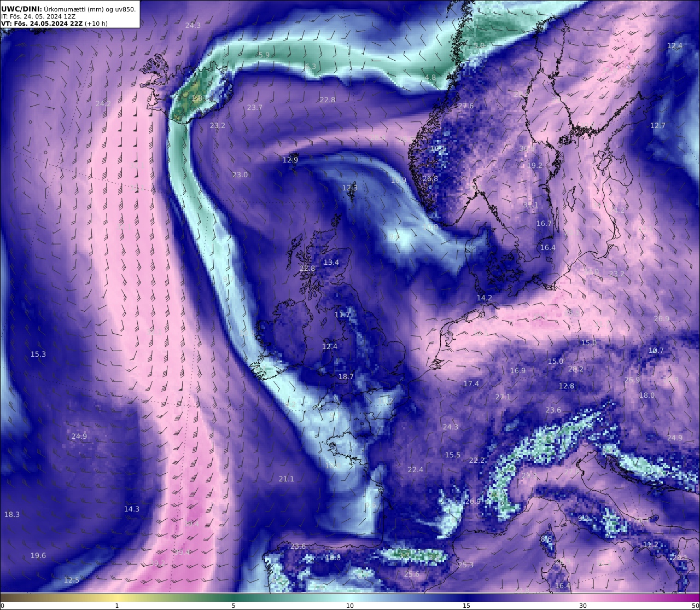Click the 12.8 value label

pos(567,386)
